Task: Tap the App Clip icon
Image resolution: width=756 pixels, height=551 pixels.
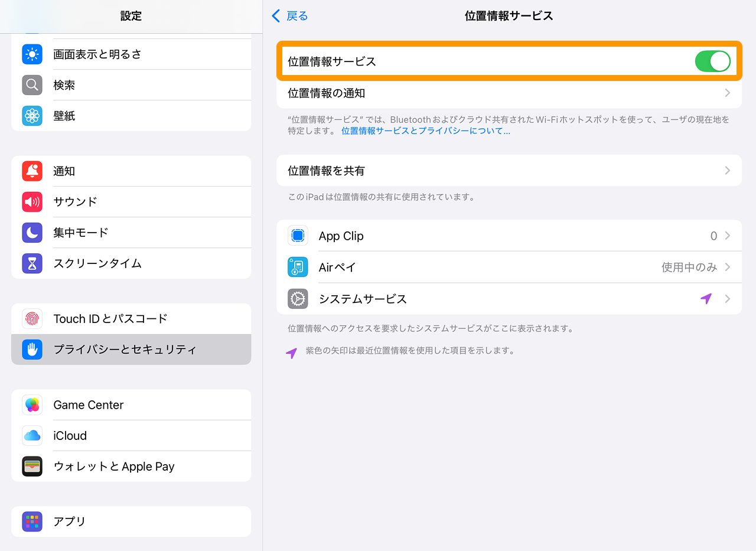Action: pos(298,236)
